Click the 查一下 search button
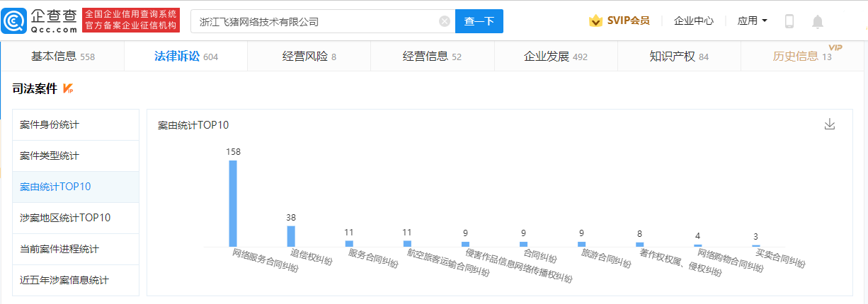The image size is (868, 304). 479,21
